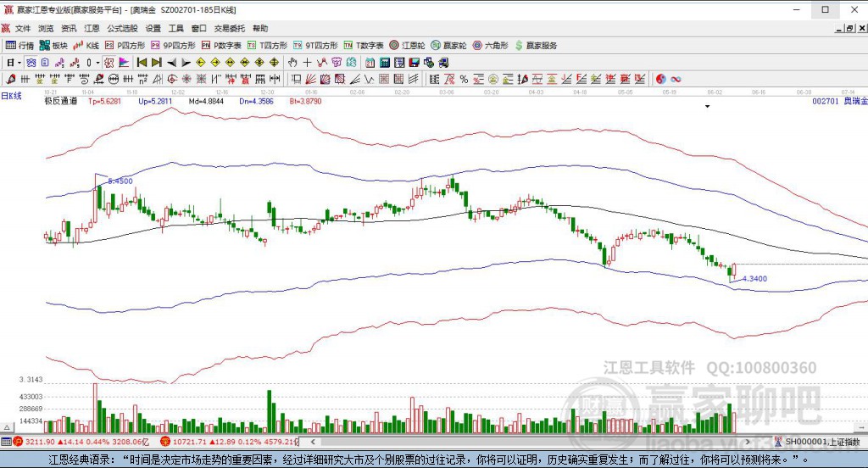Open the T四方形 tool
The height and width of the screenshot is (468, 868).
click(267, 46)
